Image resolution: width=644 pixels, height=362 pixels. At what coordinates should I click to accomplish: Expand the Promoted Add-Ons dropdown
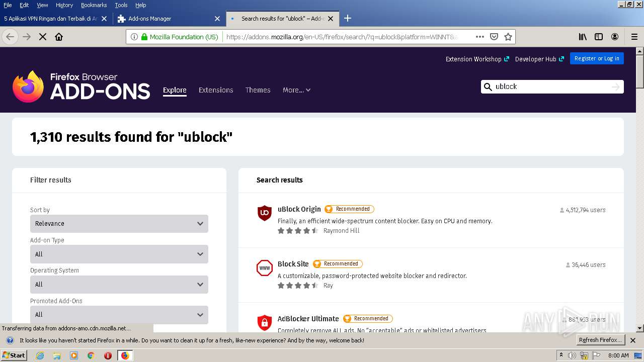tap(119, 315)
